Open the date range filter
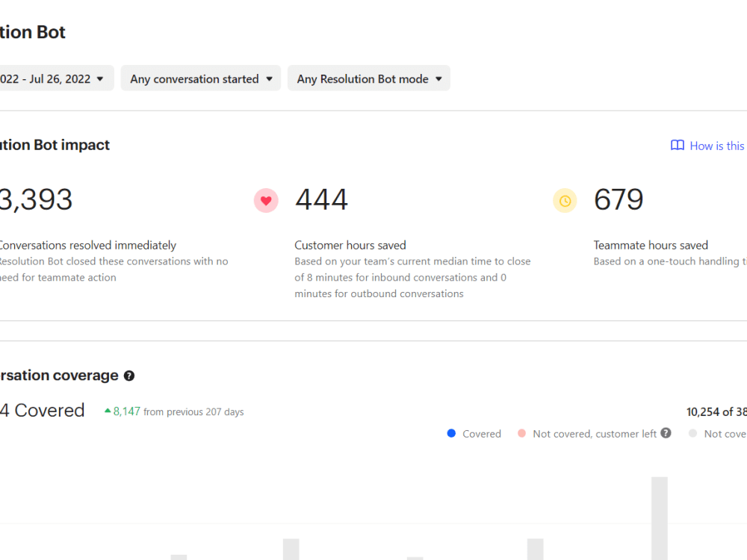This screenshot has width=747, height=560. 52,78
